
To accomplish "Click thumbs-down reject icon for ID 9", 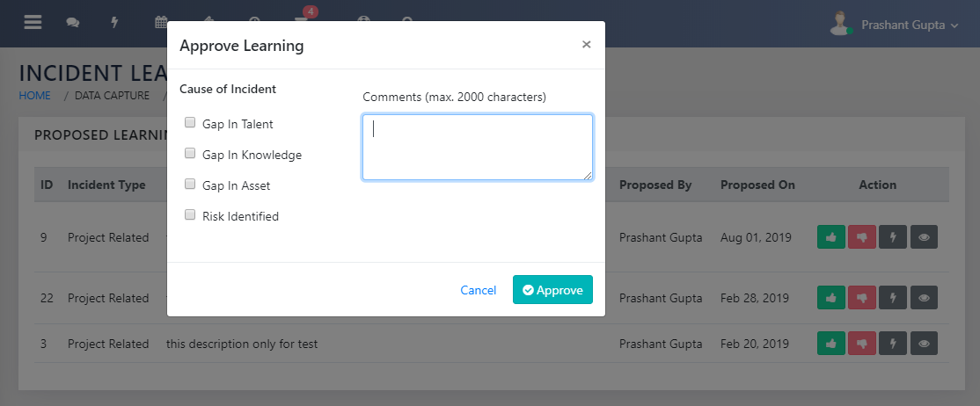I will coord(862,237).
